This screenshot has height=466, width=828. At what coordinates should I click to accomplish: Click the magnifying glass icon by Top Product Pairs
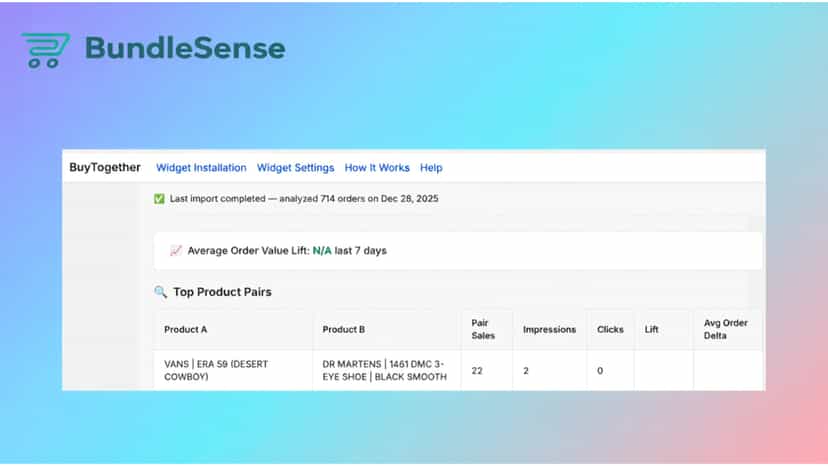(x=161, y=292)
